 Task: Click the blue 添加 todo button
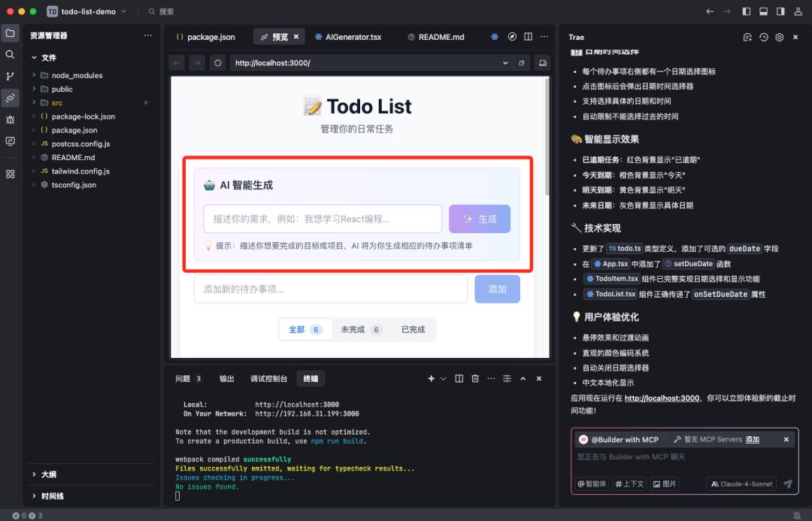497,289
